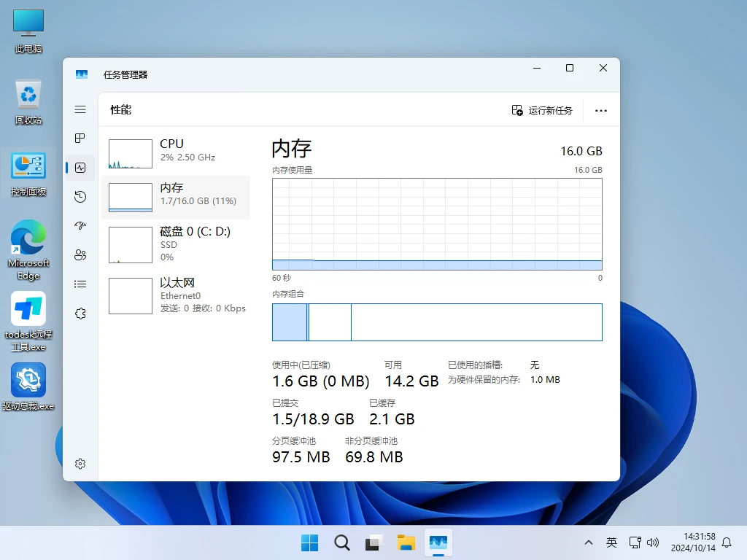Open taskbar Search

[341, 542]
